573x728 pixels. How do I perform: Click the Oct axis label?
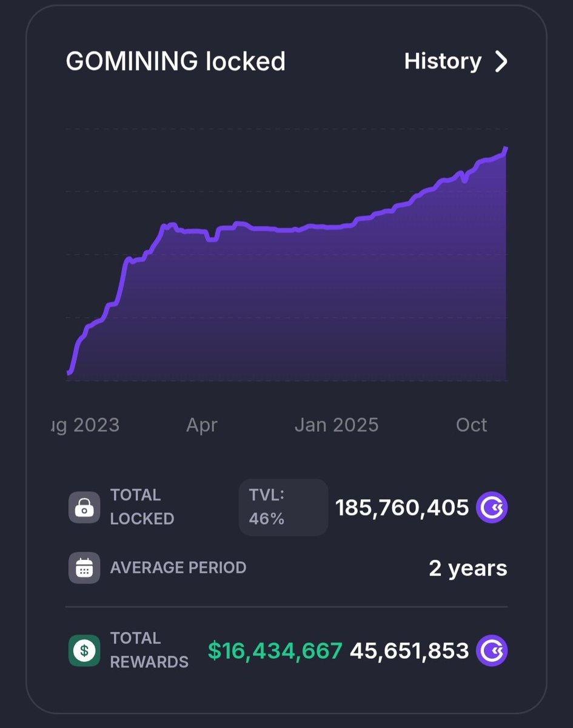click(x=472, y=425)
